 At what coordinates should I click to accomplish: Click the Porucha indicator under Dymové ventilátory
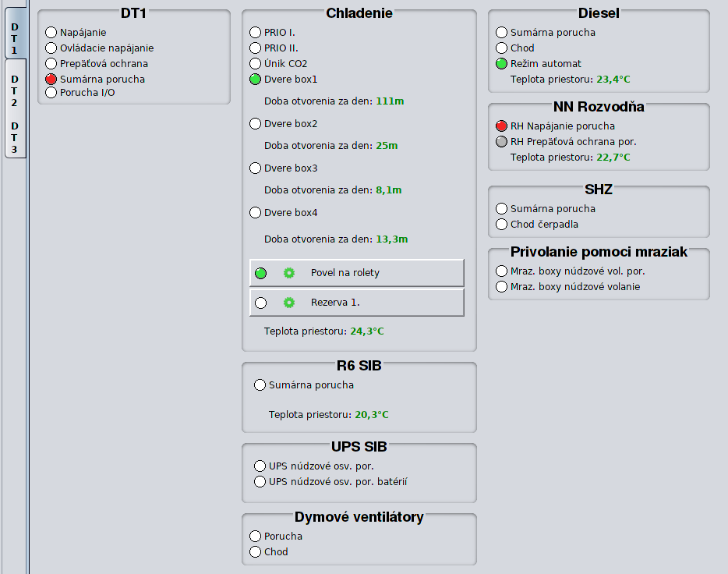(x=255, y=537)
